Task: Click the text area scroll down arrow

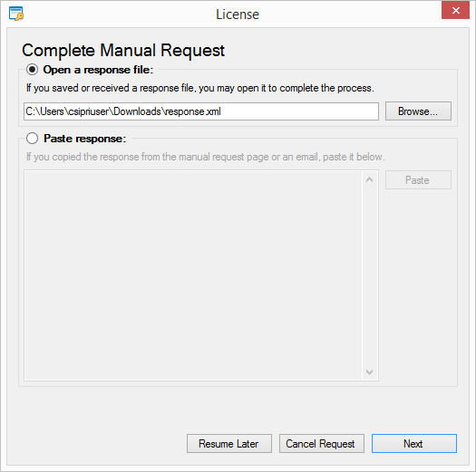Action: click(369, 371)
